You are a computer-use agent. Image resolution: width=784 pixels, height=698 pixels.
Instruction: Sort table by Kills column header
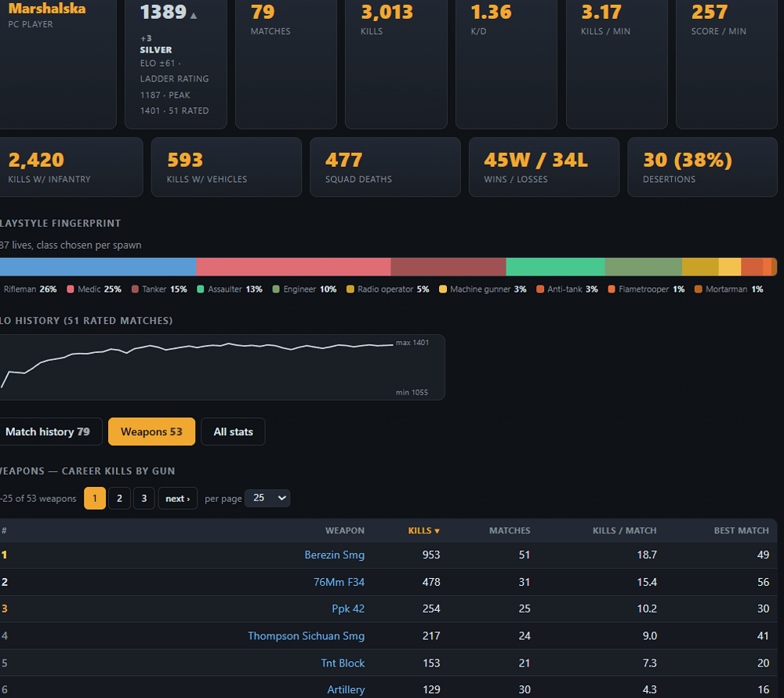click(x=423, y=530)
